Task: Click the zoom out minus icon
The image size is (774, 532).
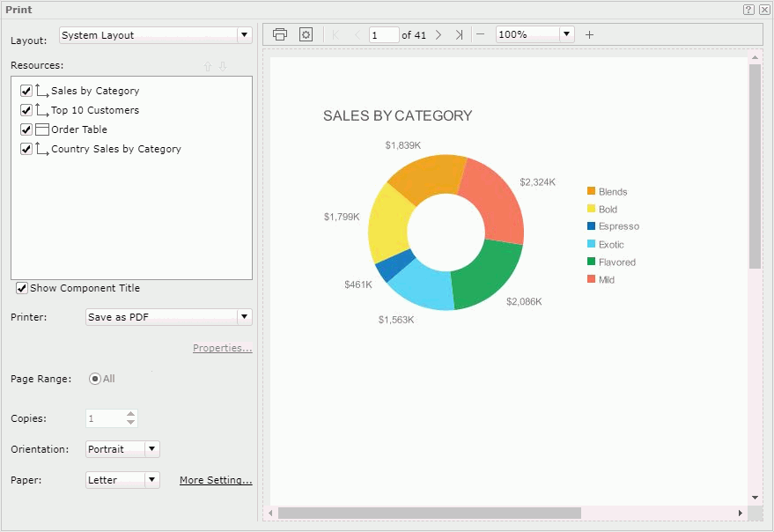Action: click(480, 35)
